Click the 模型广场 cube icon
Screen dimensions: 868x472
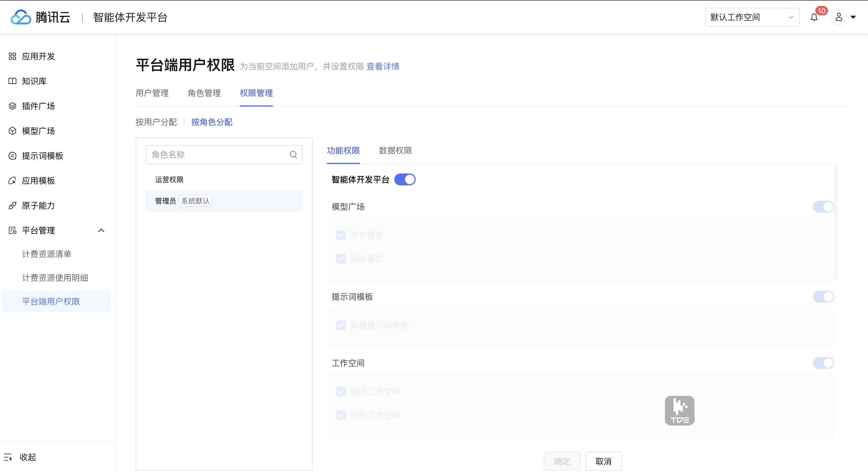12,131
